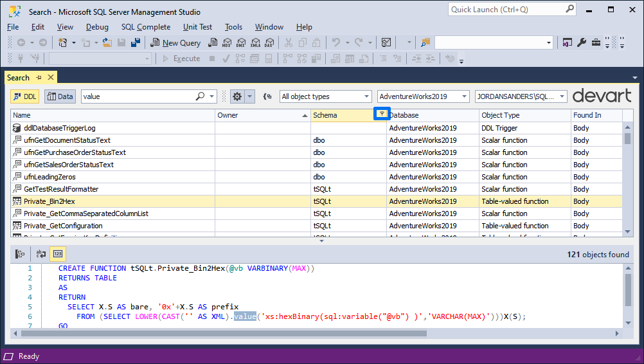
Task: Open the Help menu
Action: [x=305, y=27]
